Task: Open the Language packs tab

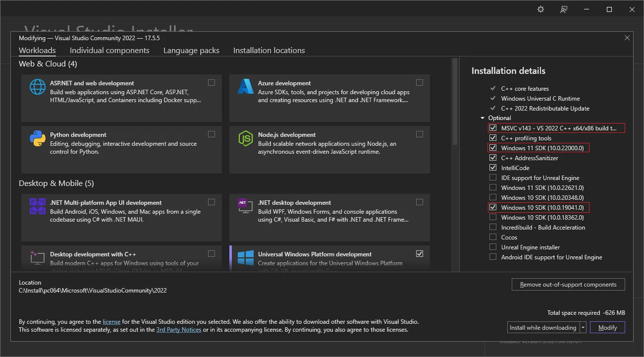Action: (x=191, y=51)
